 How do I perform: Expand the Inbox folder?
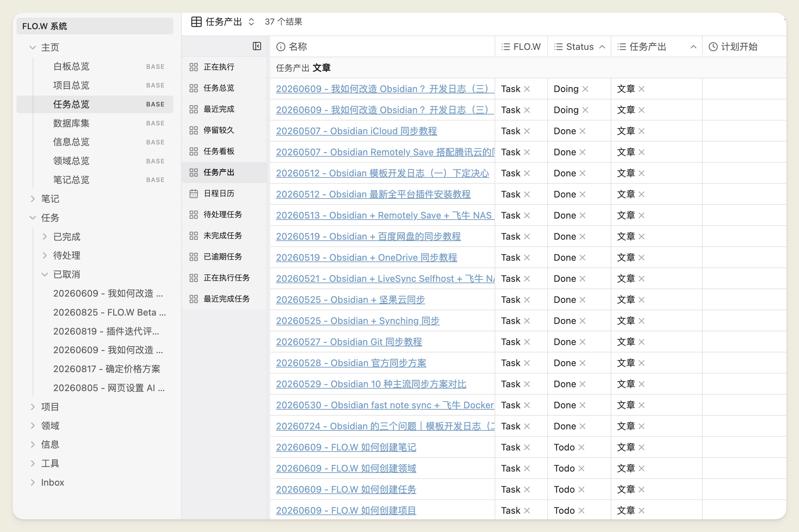tap(33, 482)
